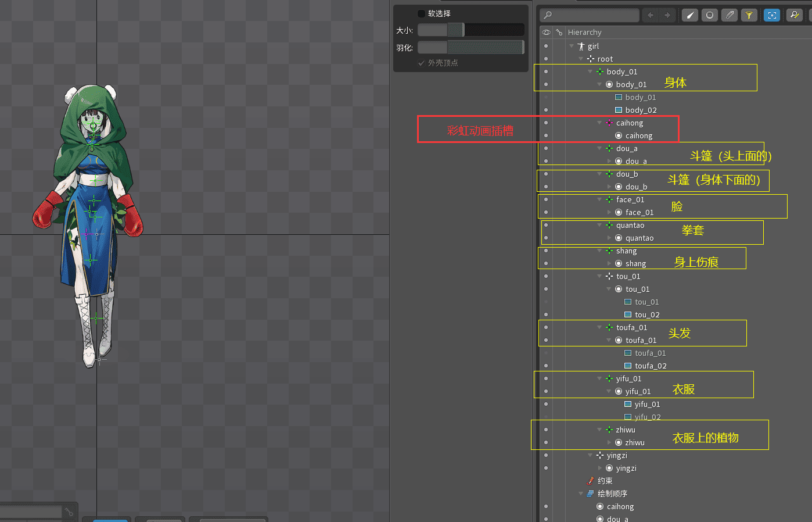Collapse the 绘制顺序 draw order node
The width and height of the screenshot is (812, 522).
[x=581, y=494]
